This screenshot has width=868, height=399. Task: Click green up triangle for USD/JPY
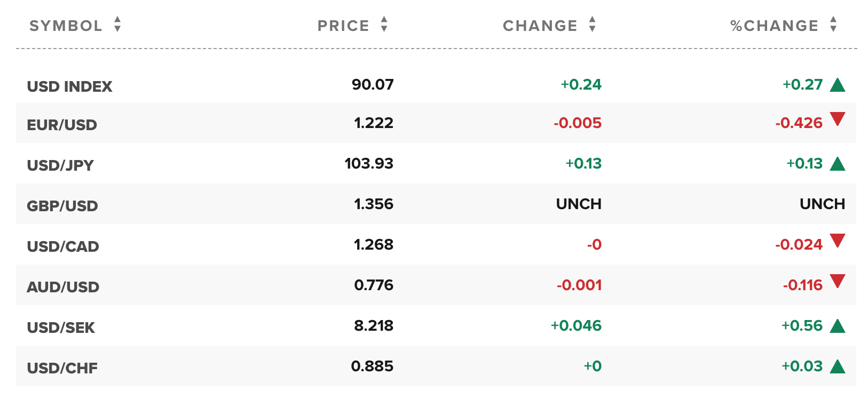[838, 164]
